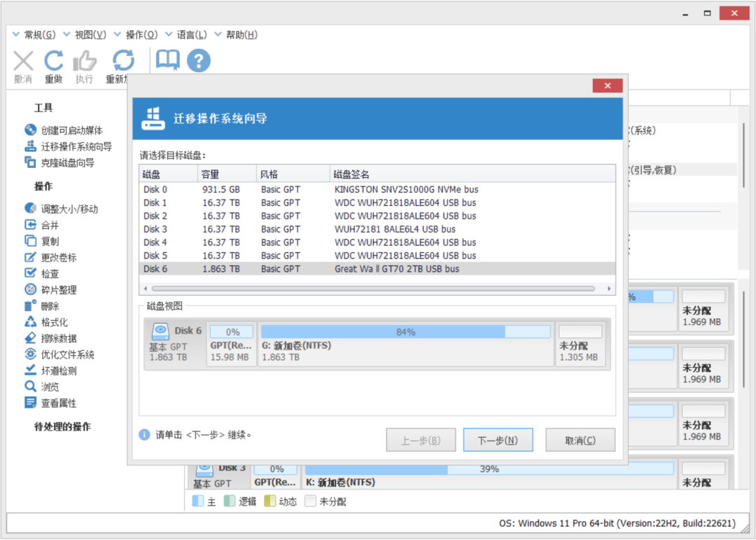
Task: Click the 84% usage bar
Action: point(405,331)
